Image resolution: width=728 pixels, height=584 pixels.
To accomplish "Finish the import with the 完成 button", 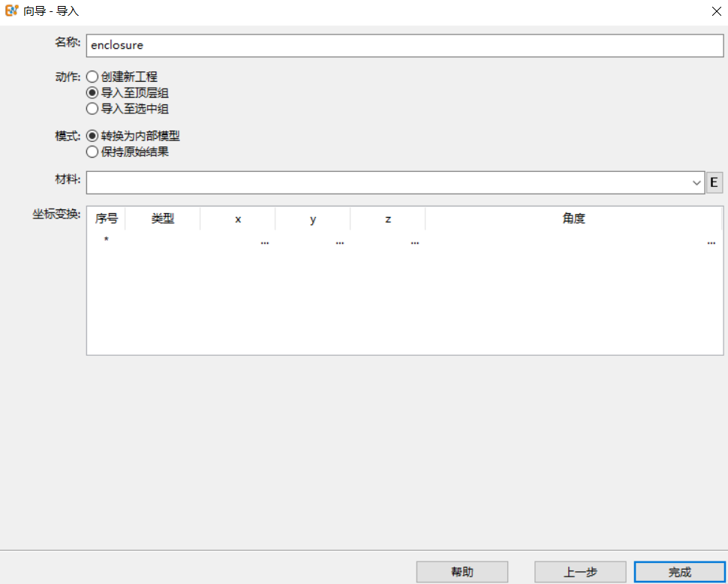I will coord(680,571).
